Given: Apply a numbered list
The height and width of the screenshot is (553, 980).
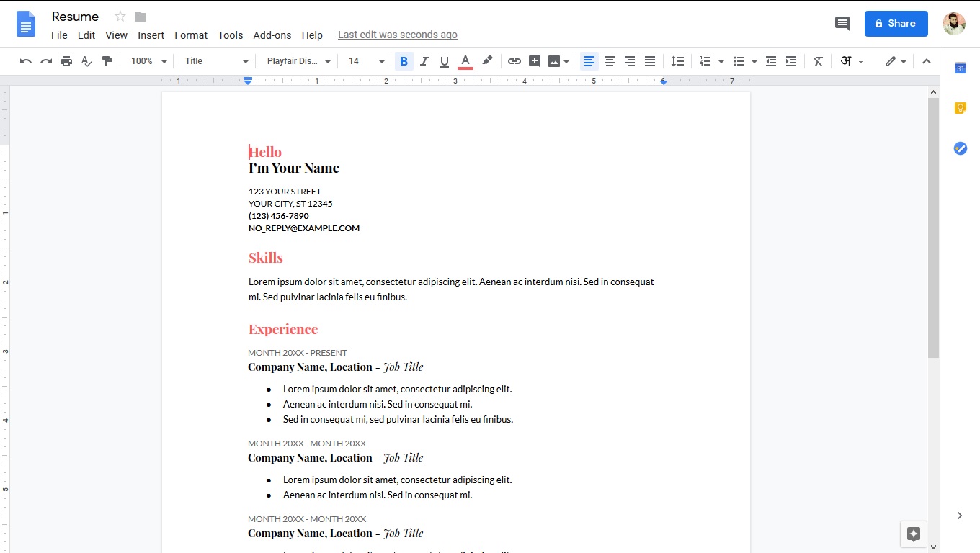Looking at the screenshot, I should (705, 61).
